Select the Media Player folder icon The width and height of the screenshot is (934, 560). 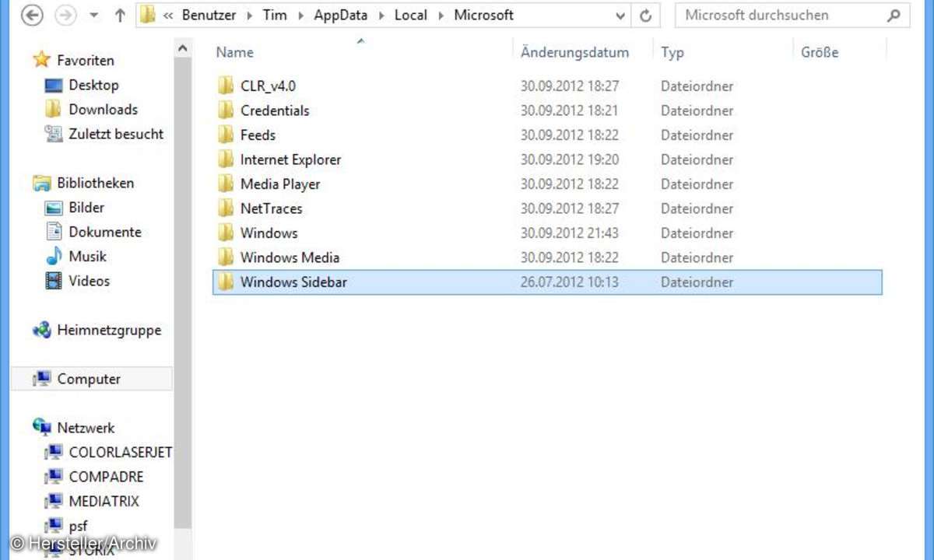click(x=226, y=184)
